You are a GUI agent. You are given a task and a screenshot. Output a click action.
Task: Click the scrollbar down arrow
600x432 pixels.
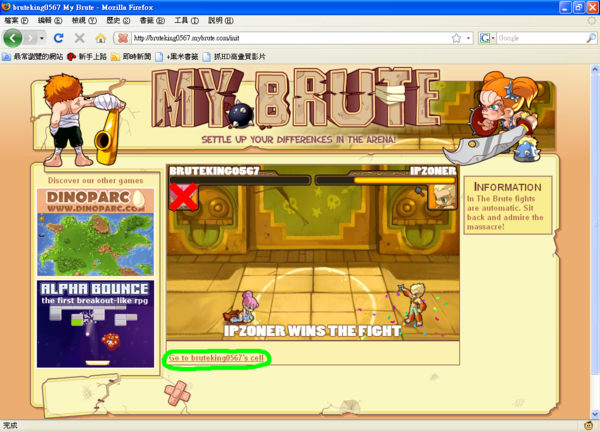[595, 414]
